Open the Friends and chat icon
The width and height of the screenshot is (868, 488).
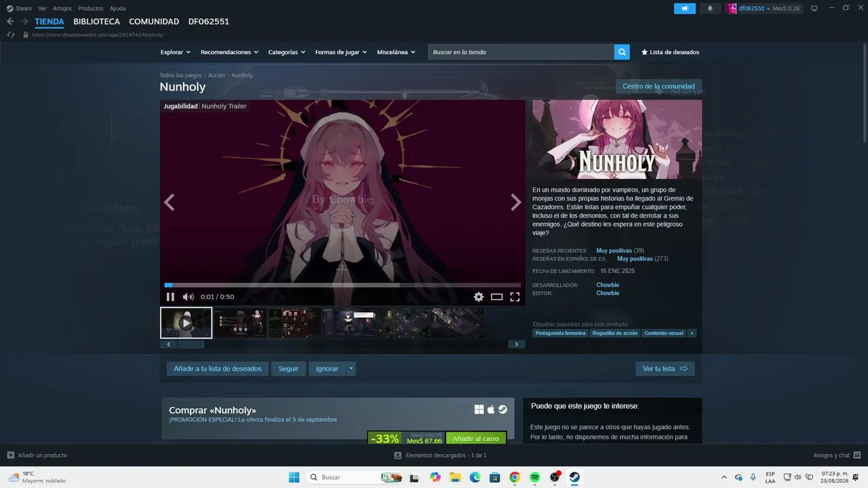(x=857, y=455)
